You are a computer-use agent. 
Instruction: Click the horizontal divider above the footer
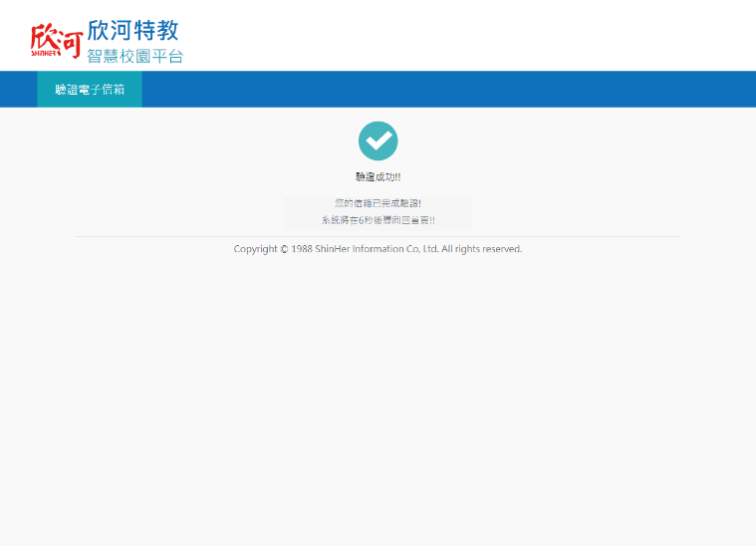(x=378, y=236)
